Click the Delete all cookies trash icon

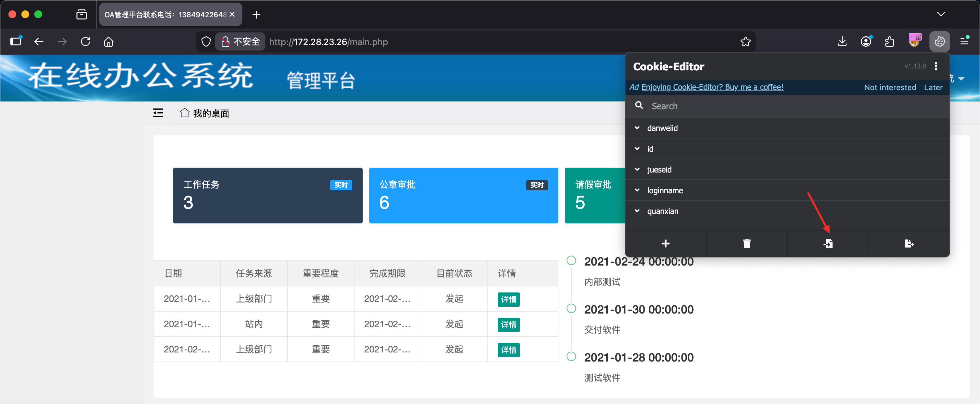(x=746, y=243)
